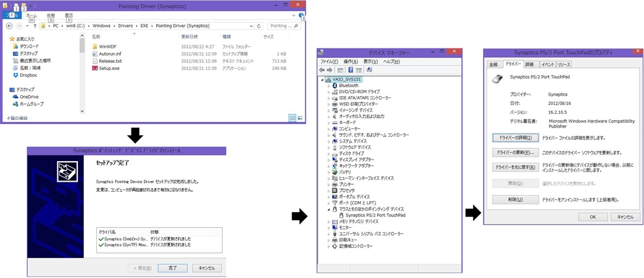
Task: Select プロセッサ category in Device Manager
Action: pyautogui.click(x=347, y=191)
